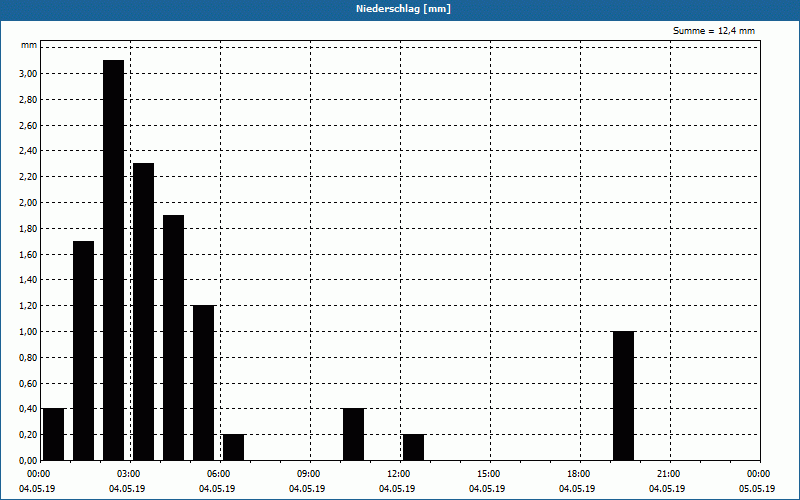Click the '2,60' y-axis label

pos(28,126)
